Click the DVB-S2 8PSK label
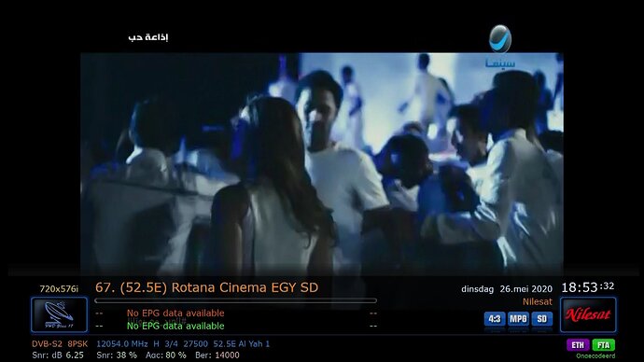This screenshot has width=644, height=362. click(x=60, y=344)
